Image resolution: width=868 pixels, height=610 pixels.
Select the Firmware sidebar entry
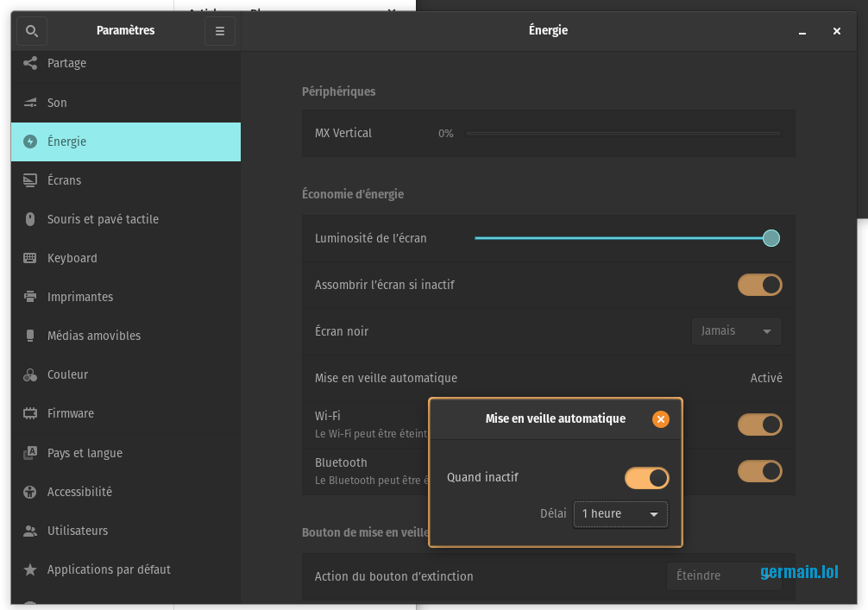126,413
